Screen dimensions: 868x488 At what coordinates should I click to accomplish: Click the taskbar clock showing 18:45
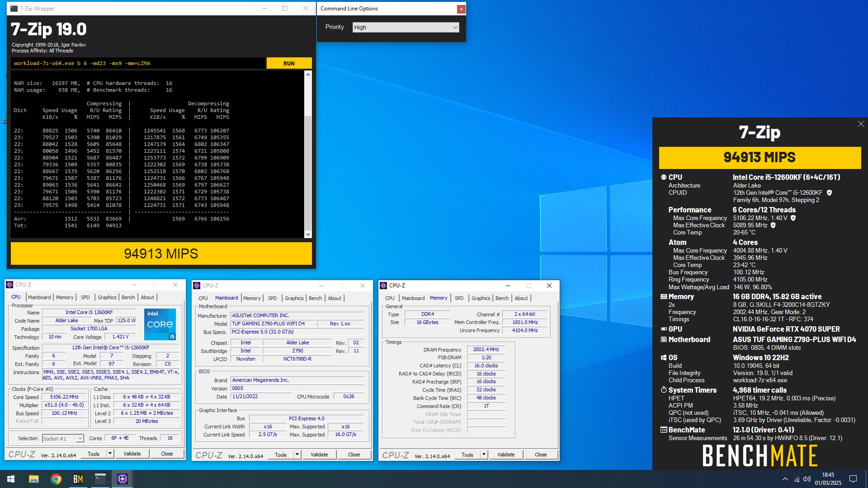pos(828,479)
